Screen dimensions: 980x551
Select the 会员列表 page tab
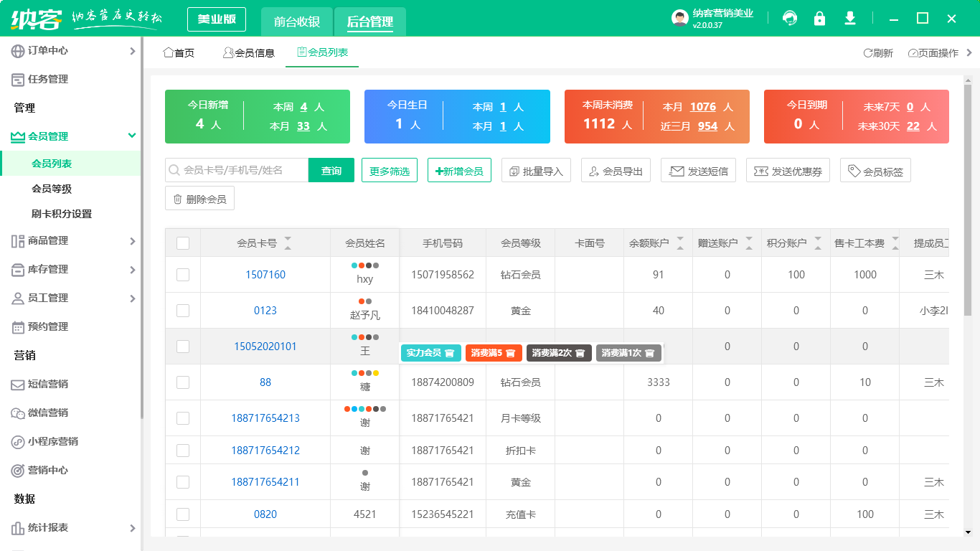322,52
